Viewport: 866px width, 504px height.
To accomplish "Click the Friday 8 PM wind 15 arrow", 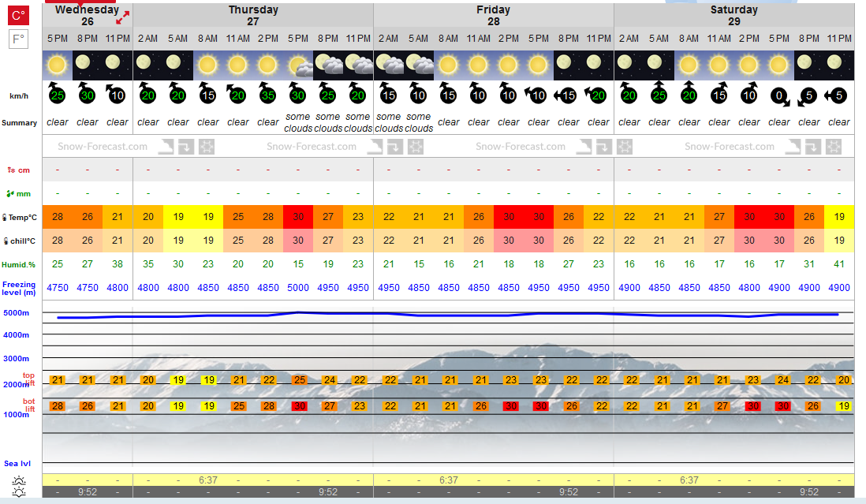I will 566,95.
